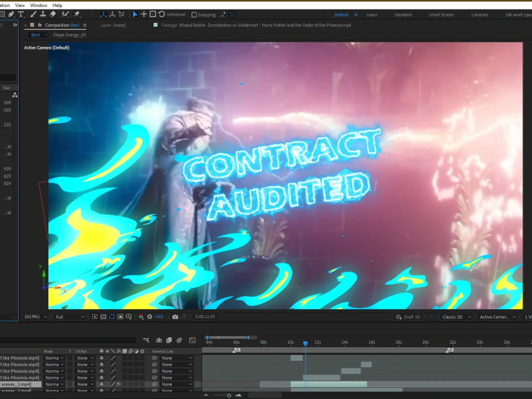Switch to the Learn workspace
The image size is (532, 399).
coord(371,14)
